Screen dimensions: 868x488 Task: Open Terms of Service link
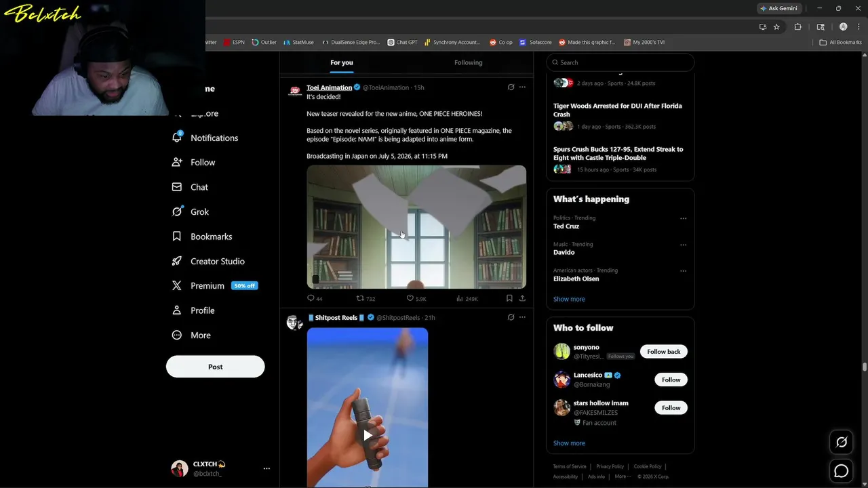coord(570,466)
